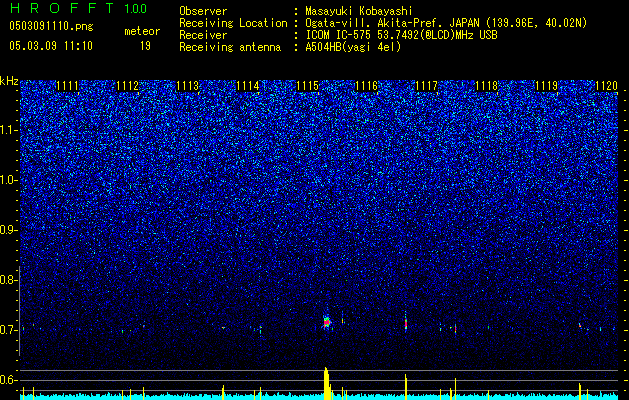Image resolution: width=629 pixels, height=400 pixels.
Task: Click the 'Receiving Location' label
Action: [x=233, y=23]
